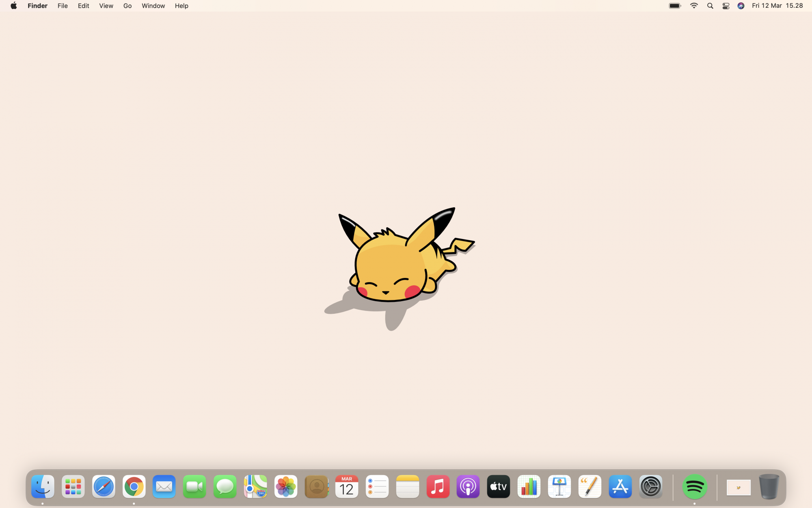
Task: Expand the Go menu
Action: (127, 6)
